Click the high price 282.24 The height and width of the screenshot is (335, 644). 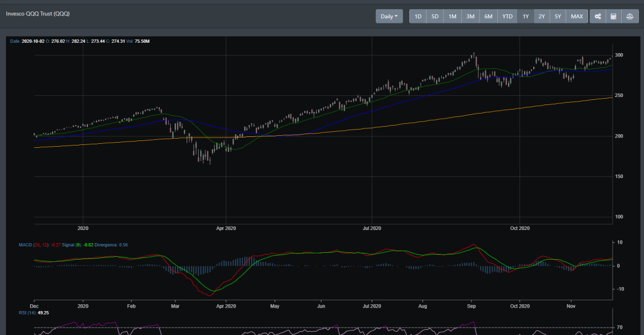click(78, 42)
